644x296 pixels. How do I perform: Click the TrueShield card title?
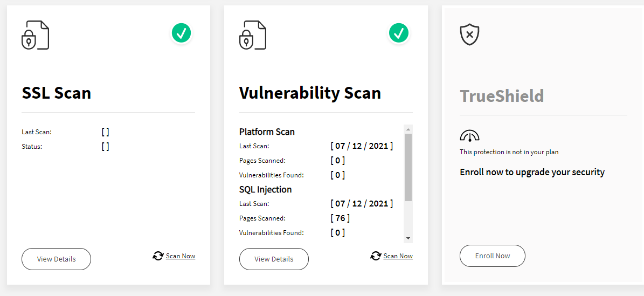[502, 96]
